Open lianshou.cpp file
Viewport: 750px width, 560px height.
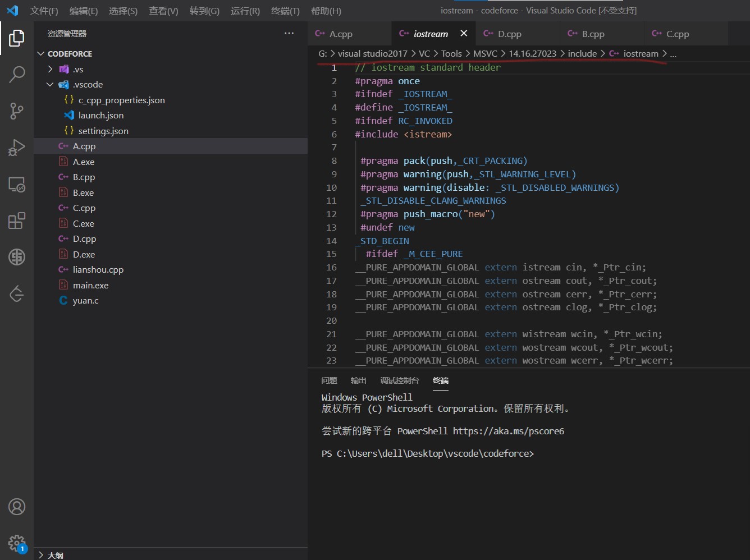[171, 270]
